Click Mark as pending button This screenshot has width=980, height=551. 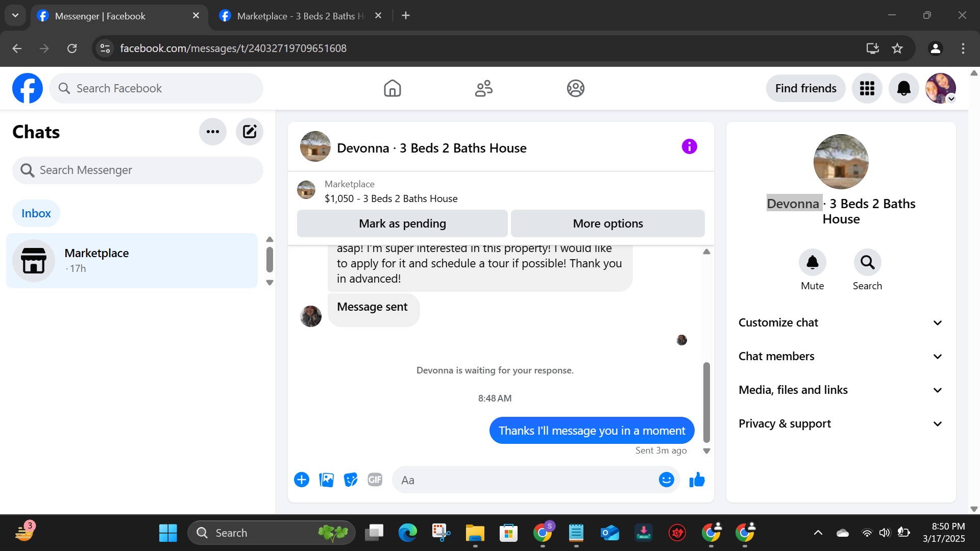tap(402, 223)
